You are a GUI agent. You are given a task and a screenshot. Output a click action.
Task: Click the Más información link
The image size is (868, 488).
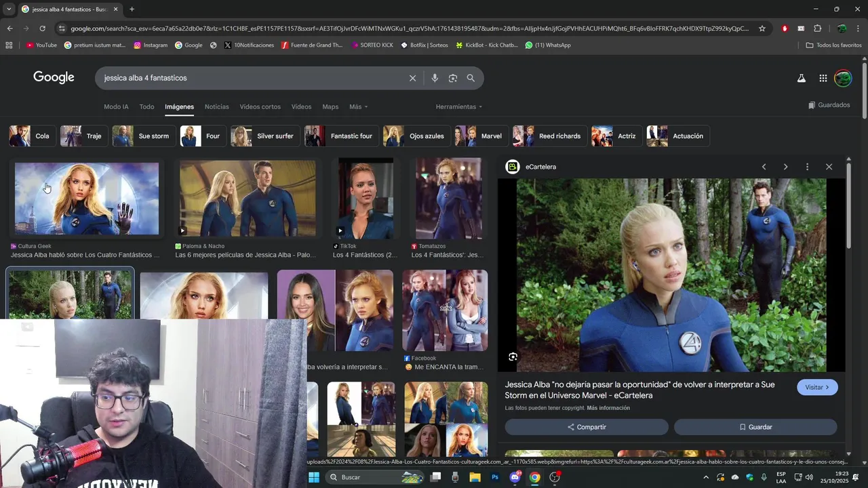[608, 408]
